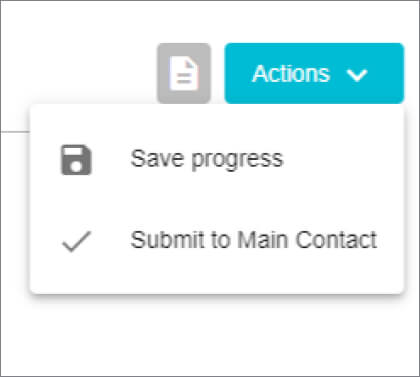Image resolution: width=420 pixels, height=377 pixels.
Task: Select the floppy disk save icon
Action: coord(76,160)
